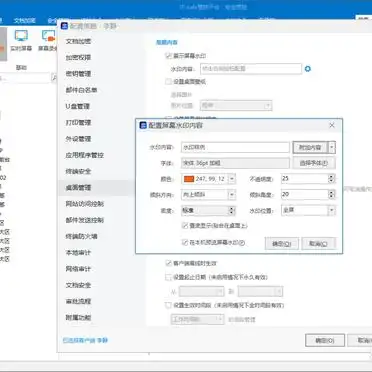This screenshot has height=372, width=372.
Task: Switch to 文档加密 ribbon tab in main window
Action: 24,21
